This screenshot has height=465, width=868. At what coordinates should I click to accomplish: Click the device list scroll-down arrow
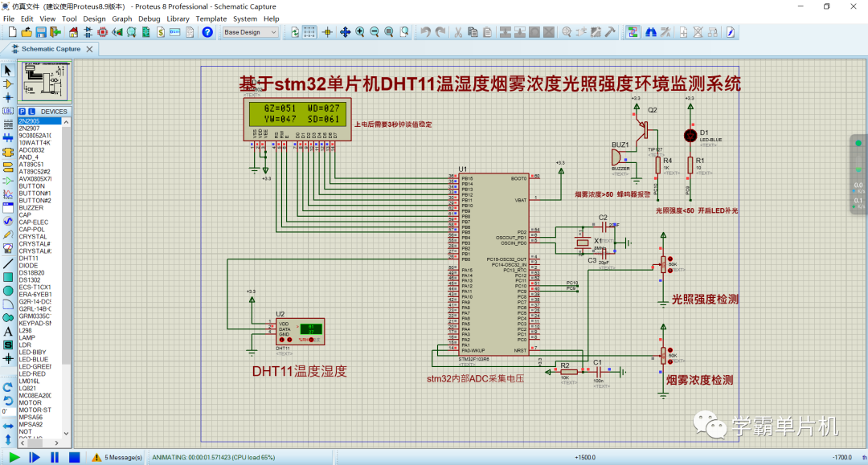tap(66, 434)
